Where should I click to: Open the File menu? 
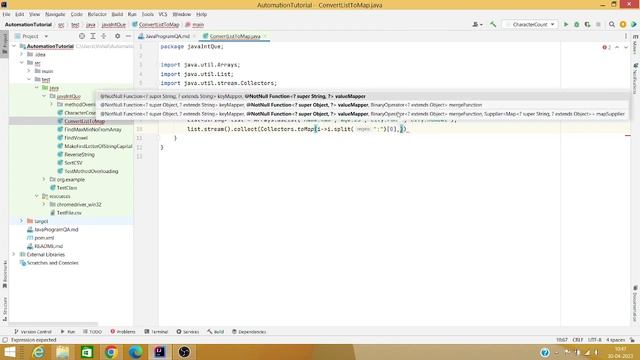pyautogui.click(x=7, y=14)
